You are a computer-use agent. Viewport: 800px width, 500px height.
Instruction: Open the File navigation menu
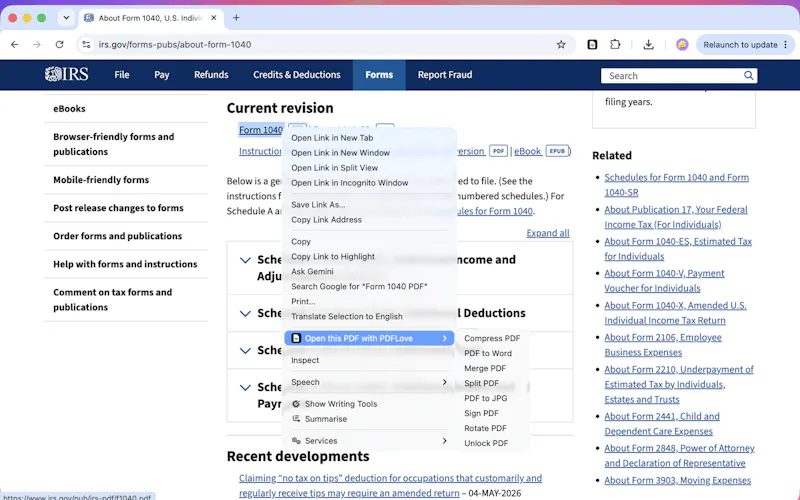click(x=121, y=74)
